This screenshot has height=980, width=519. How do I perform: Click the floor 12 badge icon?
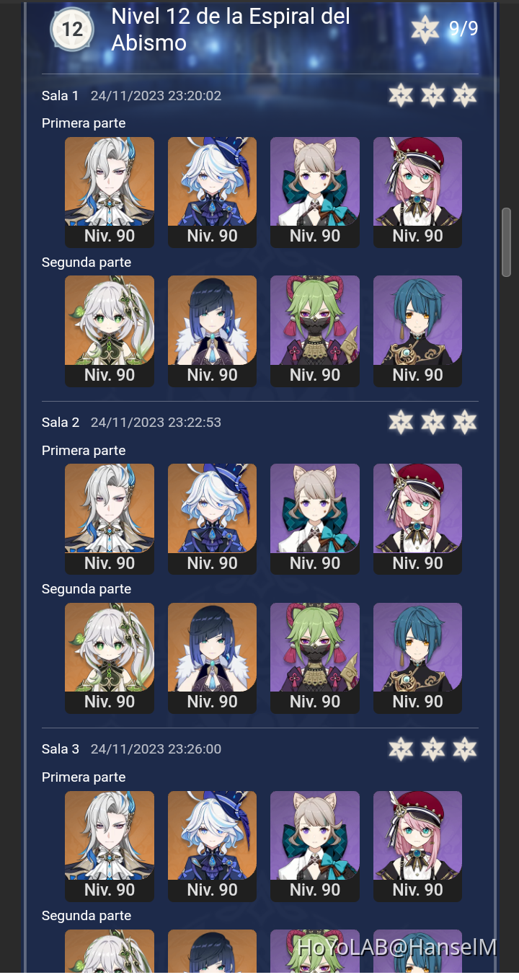point(71,29)
